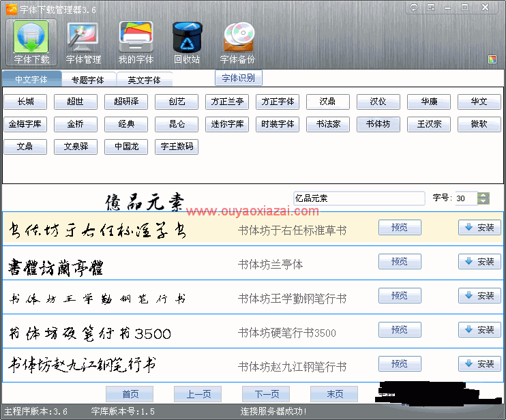506x420 pixels.
Task: Click the preview text field 亿品元素
Action: click(x=359, y=198)
